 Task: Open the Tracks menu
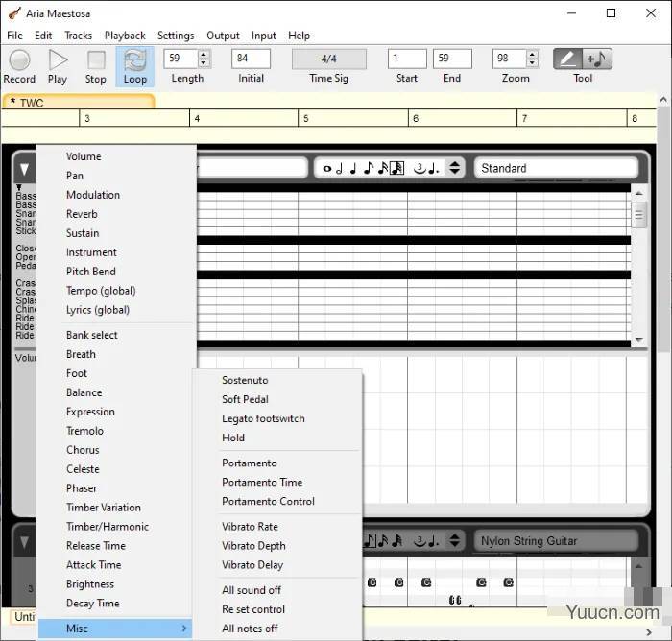[x=79, y=36]
